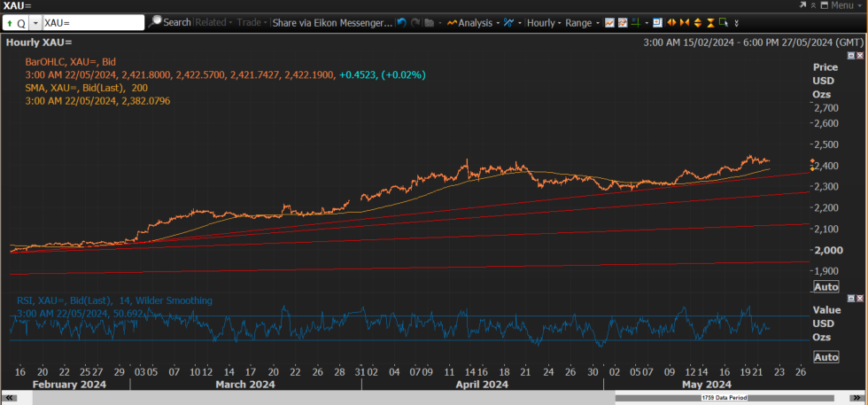
Task: Expand the toolbar overflow chevron
Action: pyautogui.click(x=736, y=23)
